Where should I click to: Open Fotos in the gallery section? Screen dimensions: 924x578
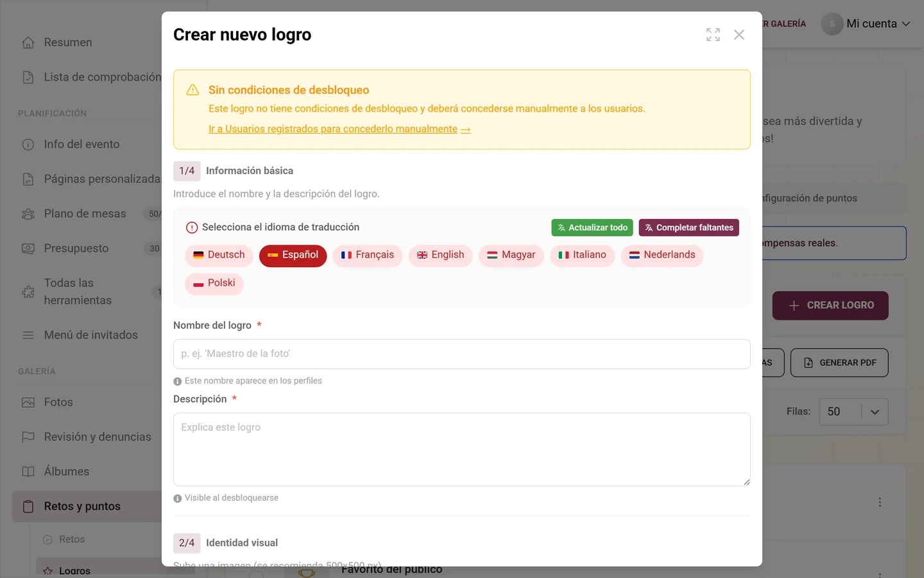[x=58, y=403]
